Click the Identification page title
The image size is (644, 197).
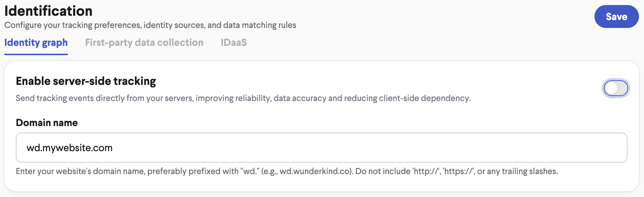click(x=48, y=11)
